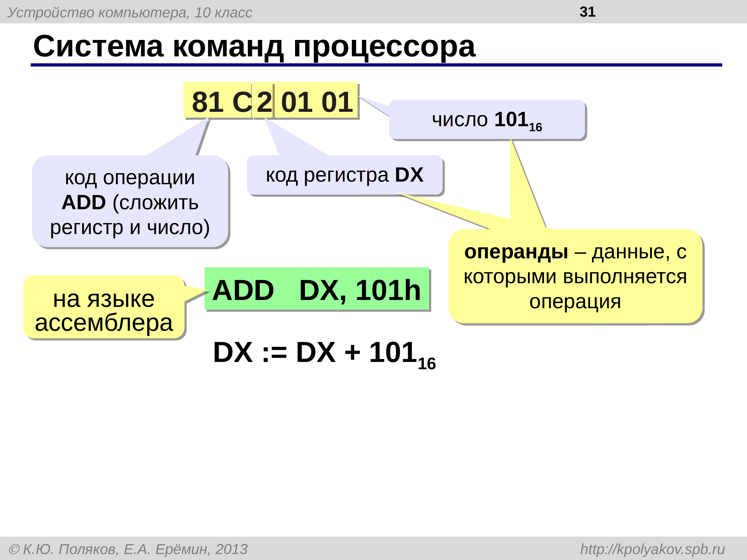This screenshot has width=747, height=560.
Task: Click the 'число 101' callout
Action: (x=487, y=119)
